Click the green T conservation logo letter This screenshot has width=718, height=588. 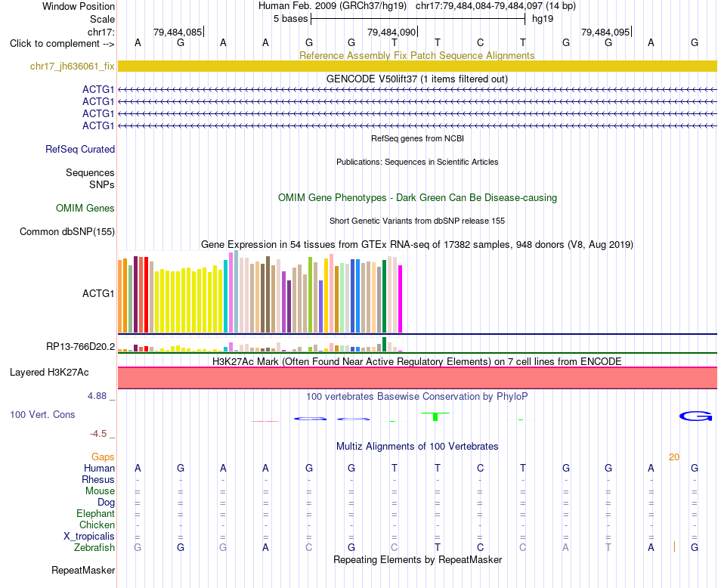(435, 416)
